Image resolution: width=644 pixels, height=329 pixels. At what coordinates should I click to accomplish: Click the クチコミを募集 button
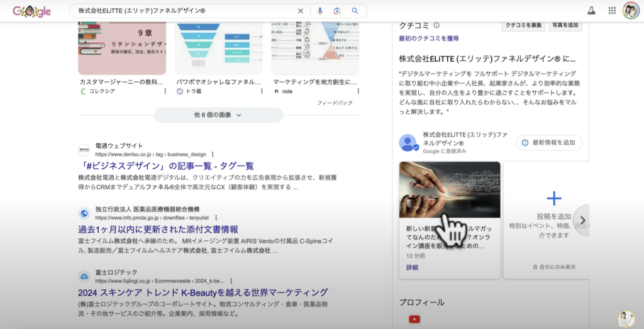(523, 25)
